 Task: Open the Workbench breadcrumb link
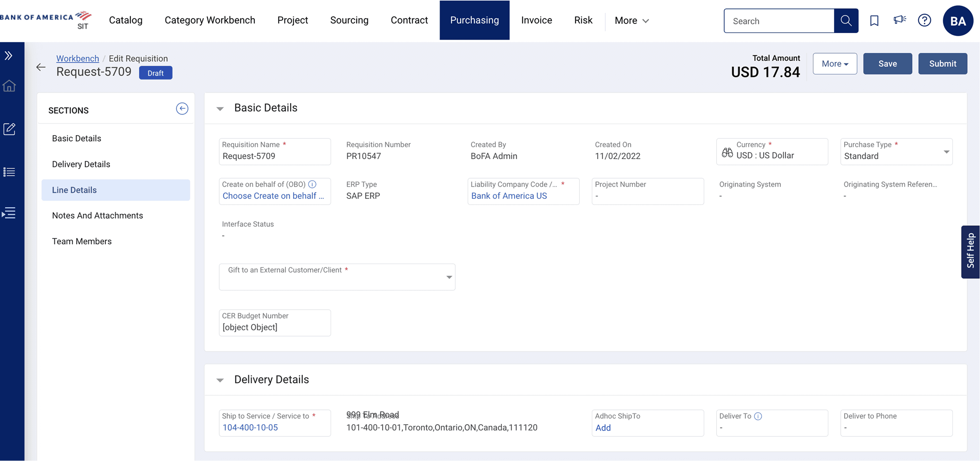tap(77, 58)
